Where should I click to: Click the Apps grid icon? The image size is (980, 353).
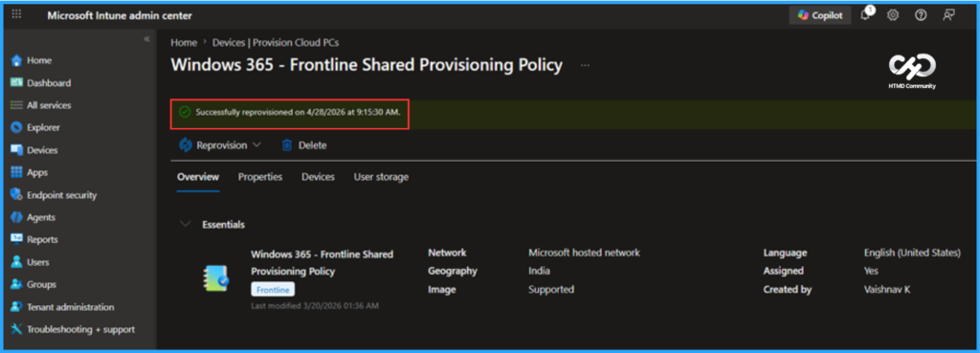17,172
